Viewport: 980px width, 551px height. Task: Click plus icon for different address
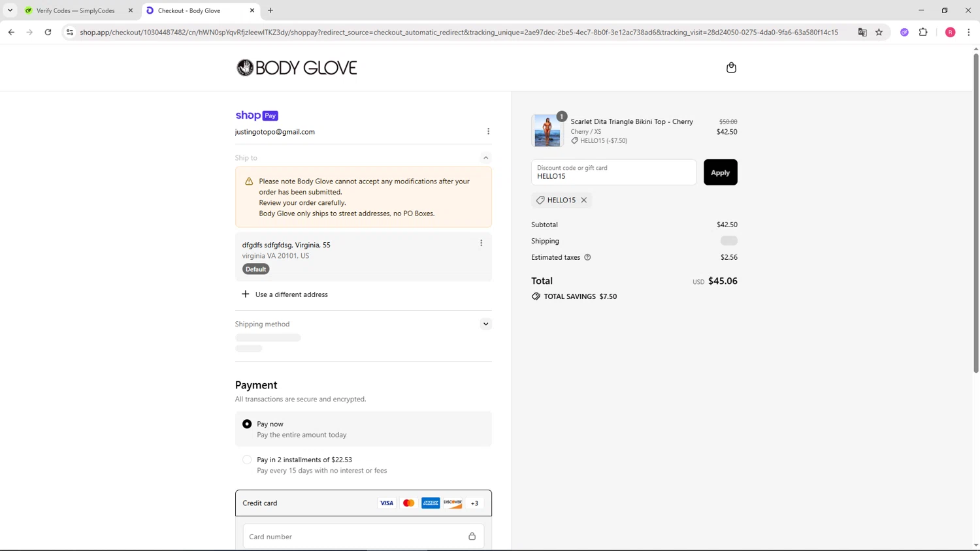(x=246, y=294)
